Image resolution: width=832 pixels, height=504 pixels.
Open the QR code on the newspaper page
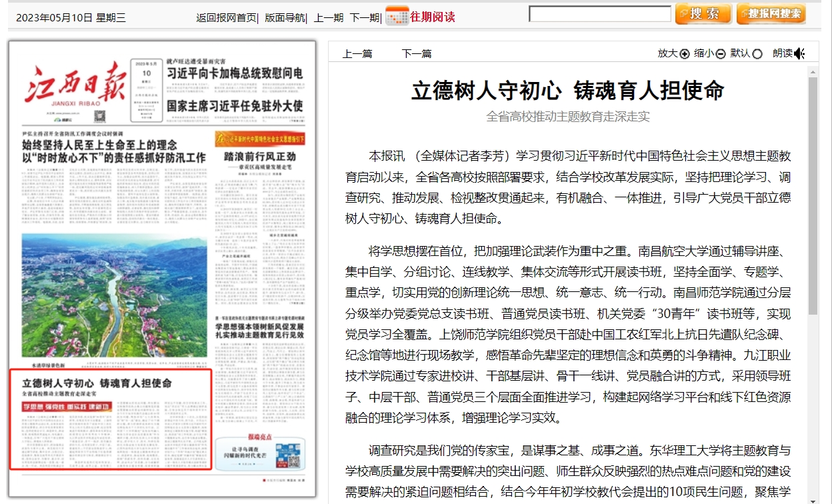[x=289, y=455]
